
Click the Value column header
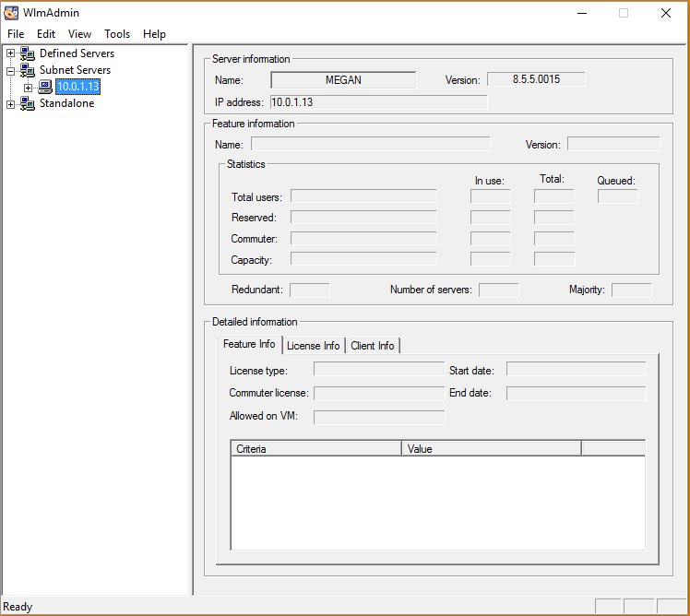tap(492, 448)
